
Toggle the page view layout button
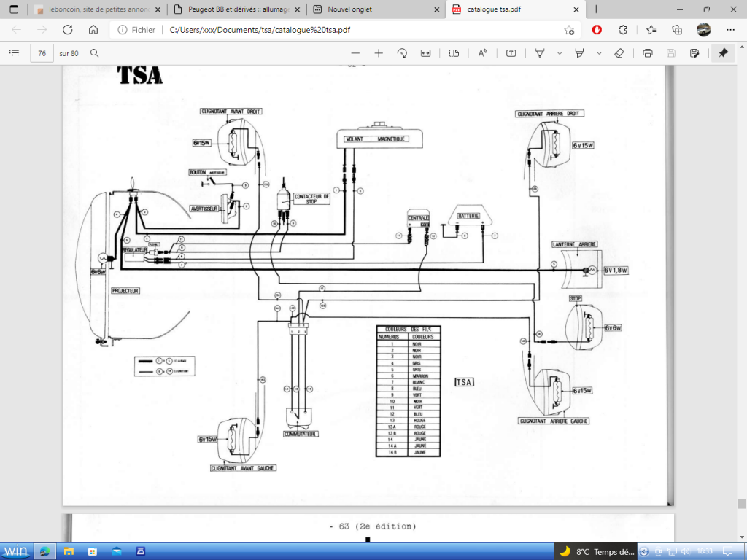click(454, 53)
